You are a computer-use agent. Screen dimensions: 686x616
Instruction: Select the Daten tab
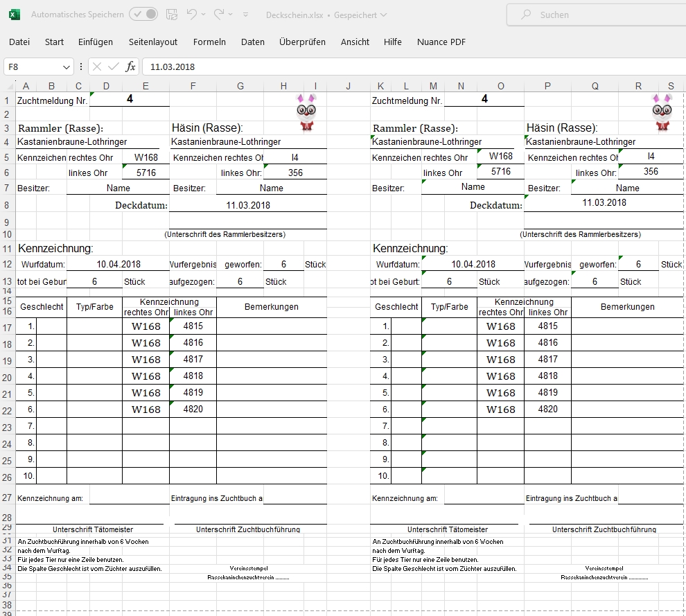(x=253, y=42)
